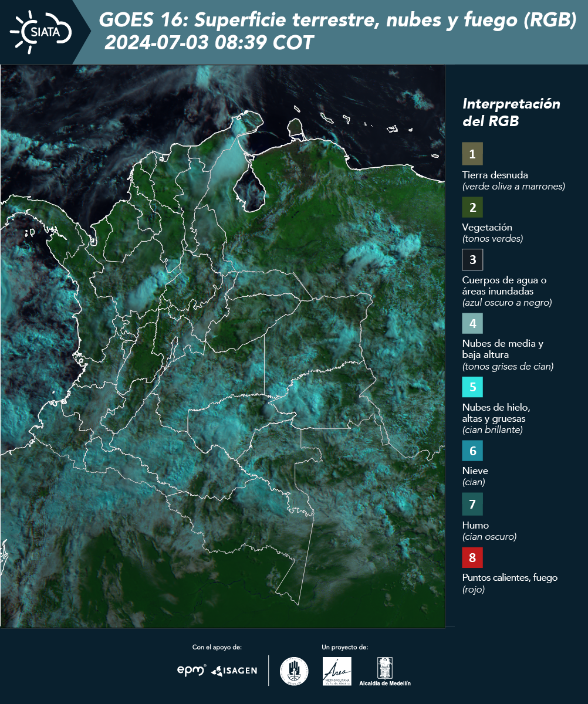
Task: Click the heading "Interpretación del RGB"
Action: click(x=511, y=112)
